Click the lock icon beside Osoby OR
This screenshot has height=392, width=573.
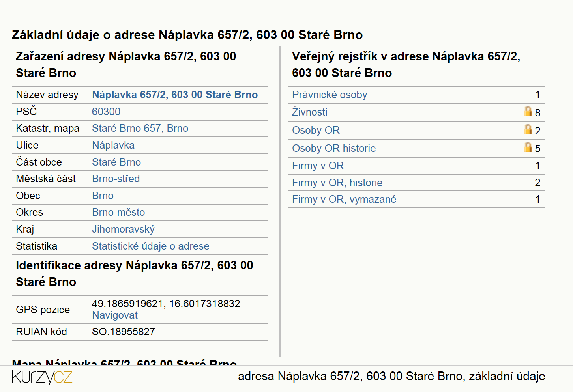[528, 129]
